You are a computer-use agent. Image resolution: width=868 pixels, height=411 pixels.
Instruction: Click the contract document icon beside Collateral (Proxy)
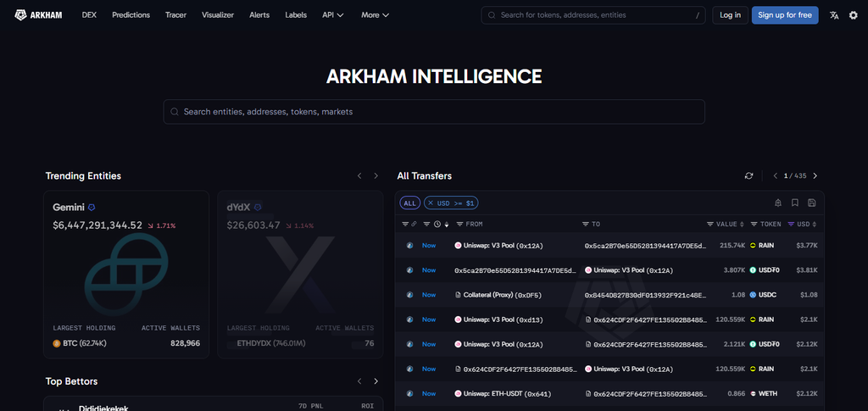coord(458,295)
